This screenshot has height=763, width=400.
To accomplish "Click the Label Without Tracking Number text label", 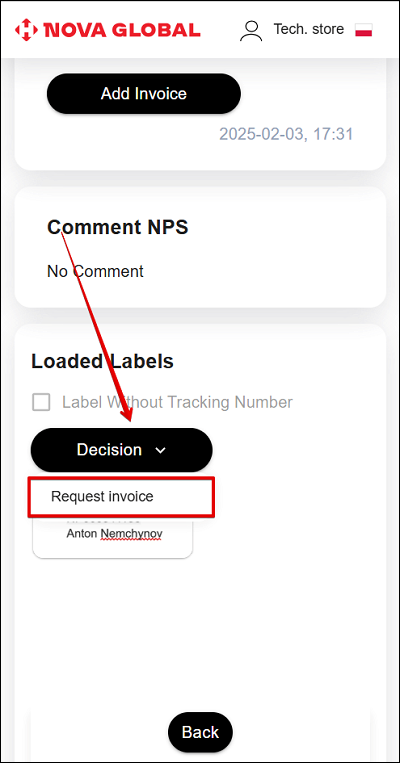I will coord(177,402).
